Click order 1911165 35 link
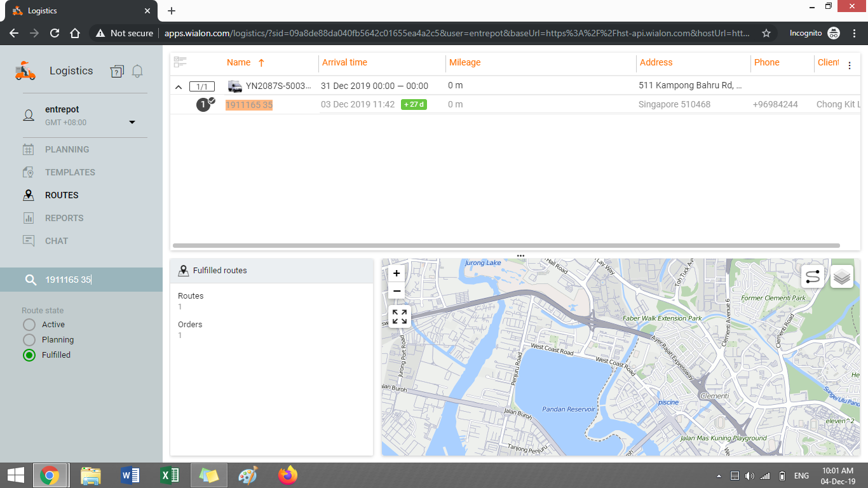 click(249, 105)
